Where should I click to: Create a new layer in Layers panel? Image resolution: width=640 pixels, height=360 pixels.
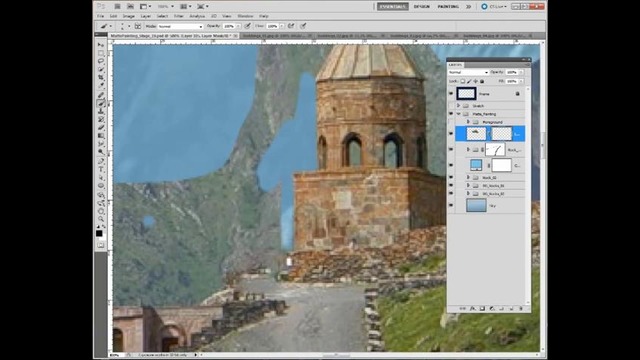click(511, 309)
